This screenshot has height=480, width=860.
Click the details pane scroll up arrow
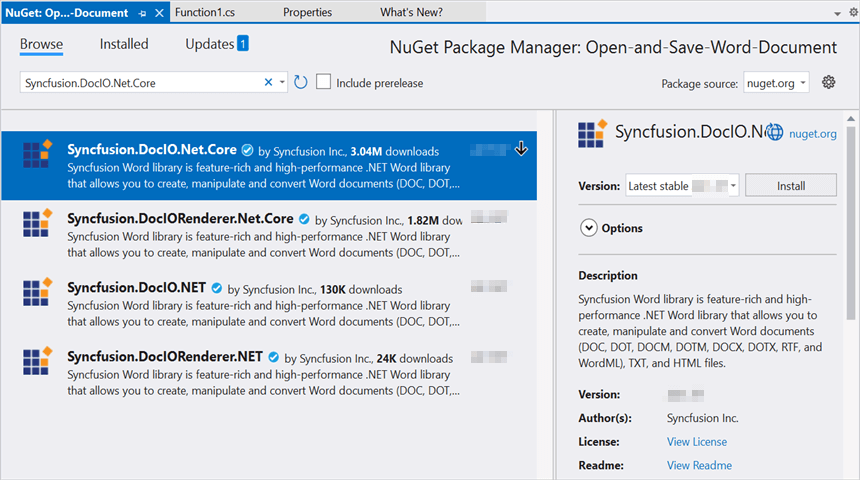click(851, 118)
